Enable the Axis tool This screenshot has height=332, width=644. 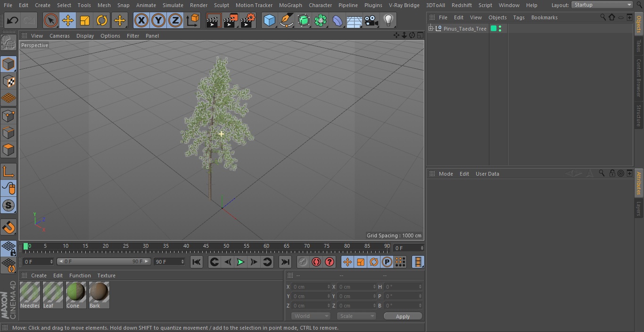click(8, 171)
